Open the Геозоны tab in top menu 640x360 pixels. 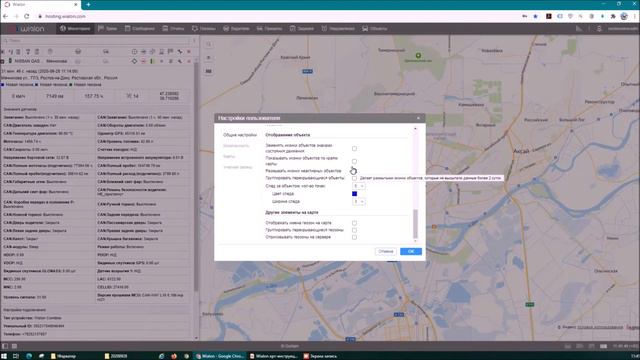203,29
